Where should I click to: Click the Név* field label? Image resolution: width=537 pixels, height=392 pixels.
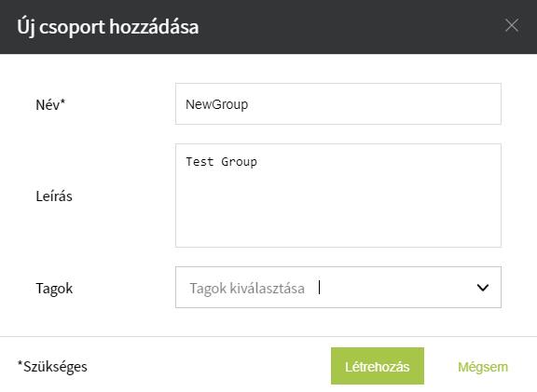point(50,104)
